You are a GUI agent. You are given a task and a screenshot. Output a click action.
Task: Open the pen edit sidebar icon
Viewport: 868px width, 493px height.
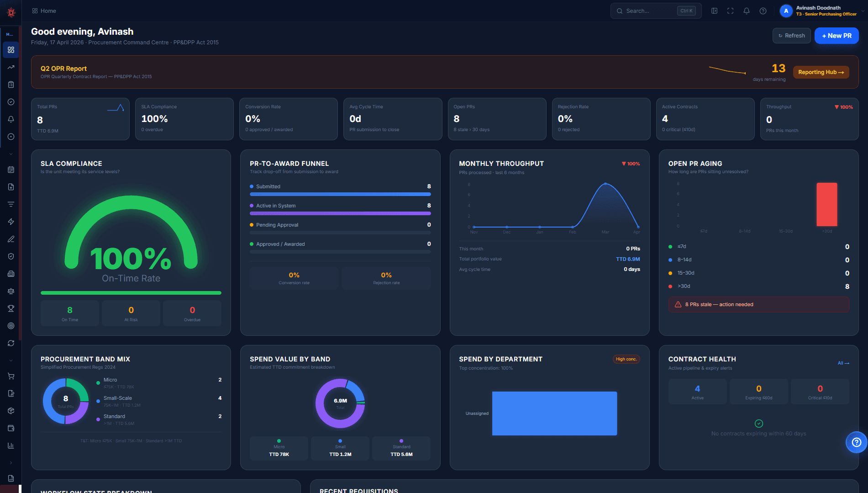point(11,239)
